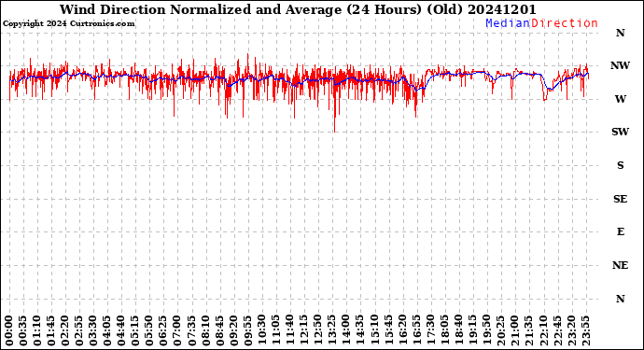644x350 pixels.
Task: Click the '05:15' time label
Action: click(x=135, y=330)
